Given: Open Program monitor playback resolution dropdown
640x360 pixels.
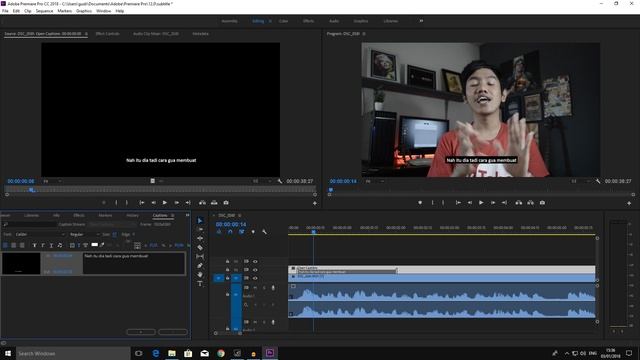Looking at the screenshot, I should coord(580,181).
